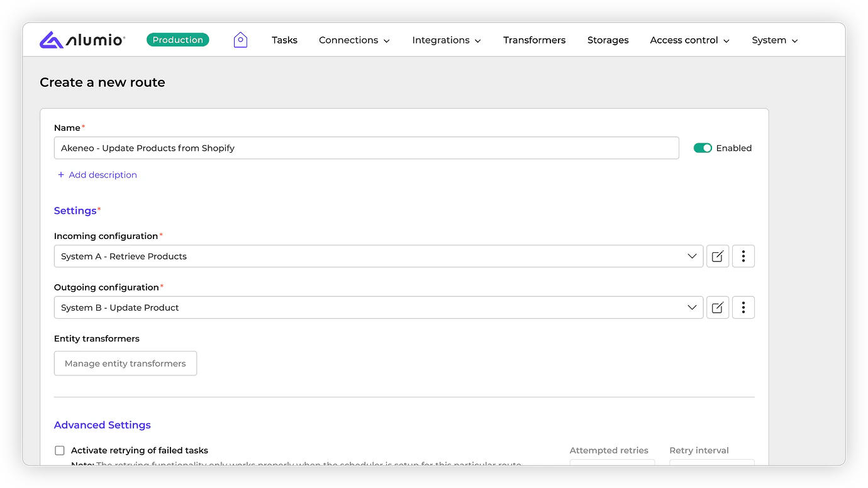
Task: Click the Create a new route title
Action: (103, 82)
